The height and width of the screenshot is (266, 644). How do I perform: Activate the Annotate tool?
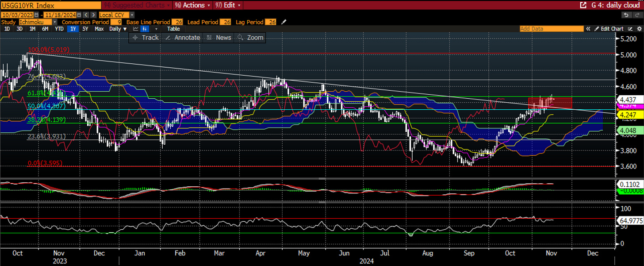tap(183, 38)
